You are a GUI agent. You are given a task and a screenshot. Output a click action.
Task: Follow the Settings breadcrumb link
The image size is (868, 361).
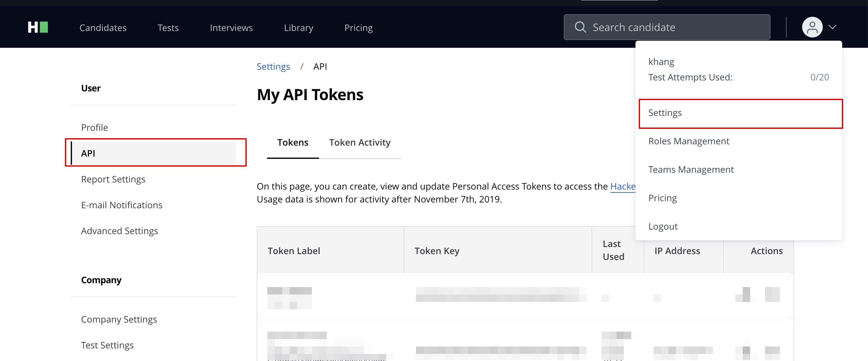click(x=273, y=67)
